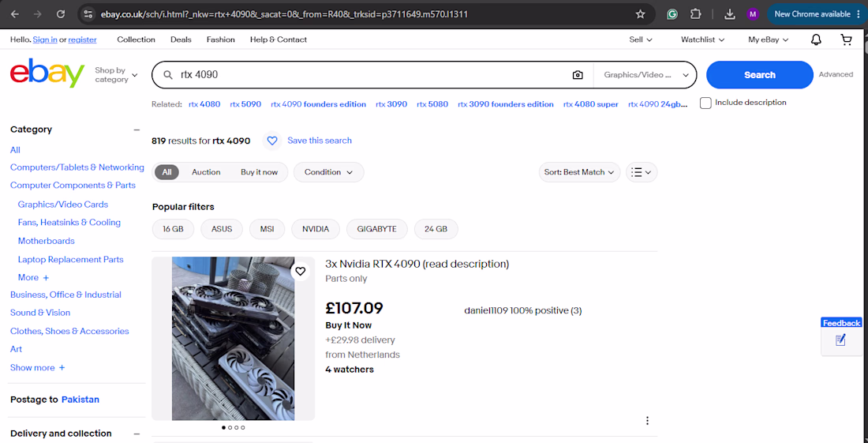Viewport: 868px width, 443px height.
Task: Bookmark this page with the star icon
Action: (x=641, y=14)
